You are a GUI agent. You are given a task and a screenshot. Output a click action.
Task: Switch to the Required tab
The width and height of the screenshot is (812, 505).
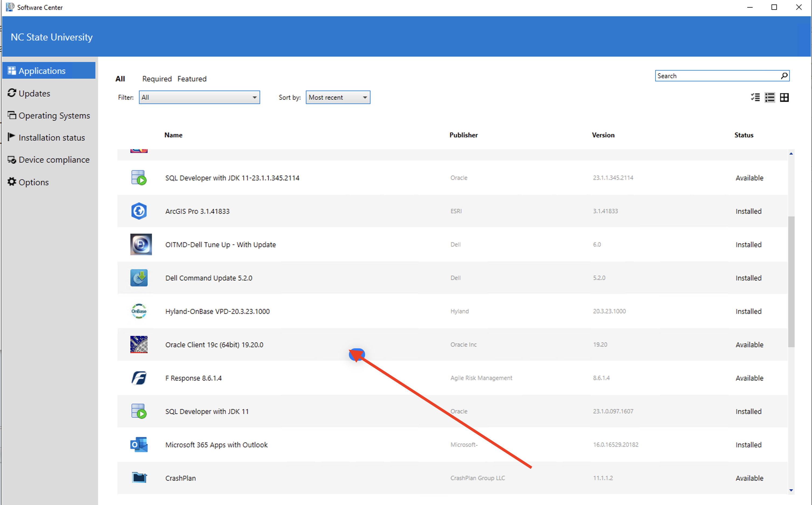click(157, 79)
